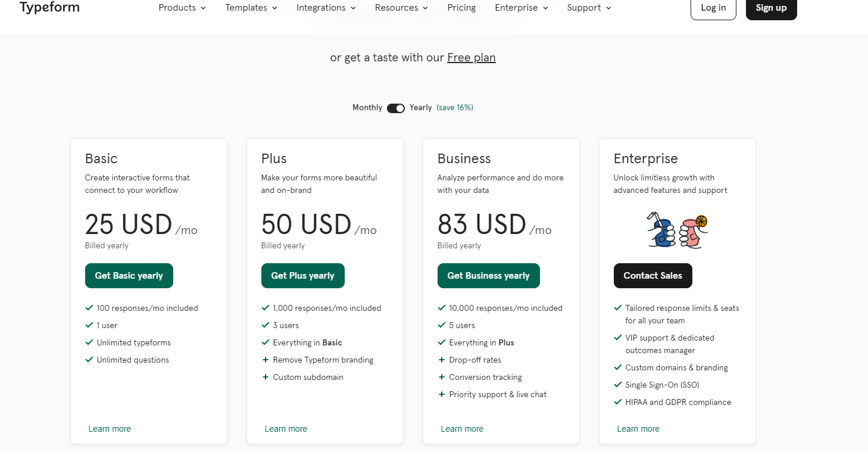Click checkmark beside Single Sign-On (SSO)
This screenshot has width=868, height=452.
coord(618,385)
